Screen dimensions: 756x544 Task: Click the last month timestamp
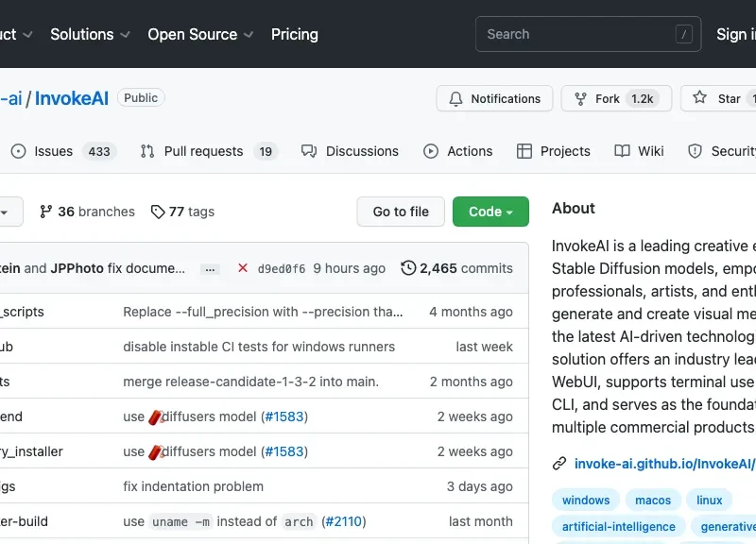481,522
